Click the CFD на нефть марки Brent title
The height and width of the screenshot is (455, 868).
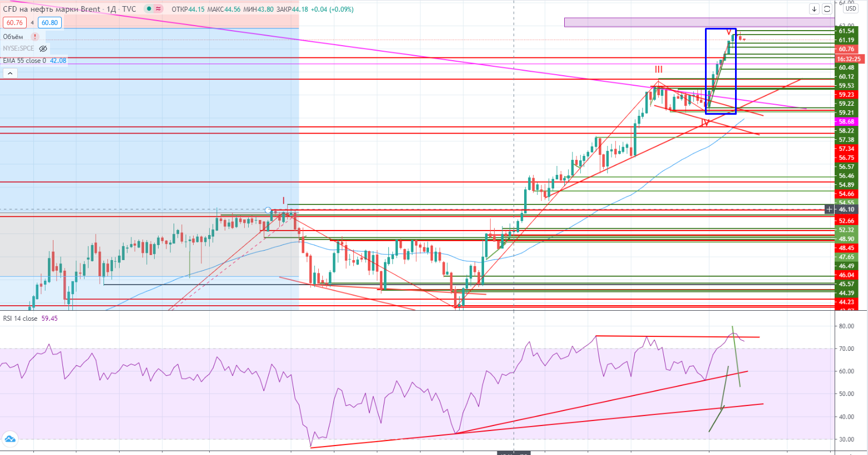click(52, 9)
